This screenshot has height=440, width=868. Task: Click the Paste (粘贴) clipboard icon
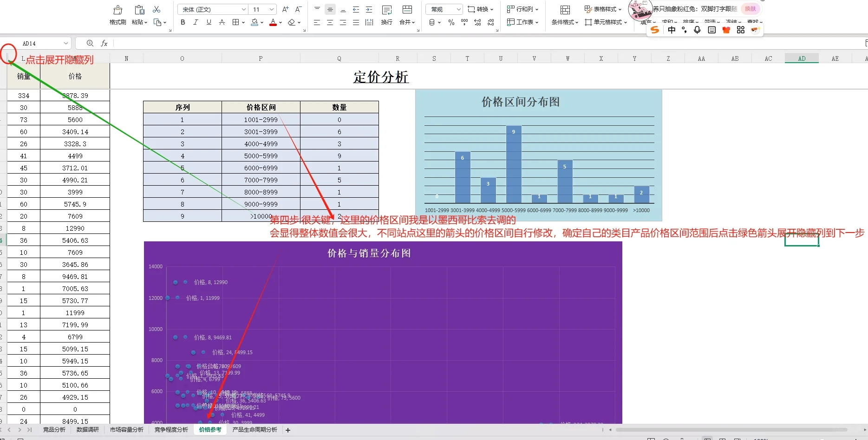point(139,10)
